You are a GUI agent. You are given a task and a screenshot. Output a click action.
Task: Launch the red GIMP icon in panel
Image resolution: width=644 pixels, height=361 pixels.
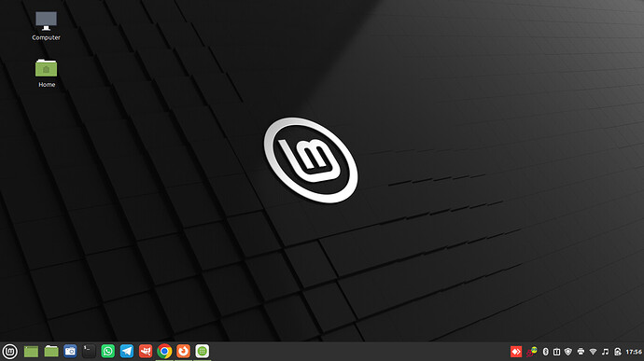click(x=146, y=351)
